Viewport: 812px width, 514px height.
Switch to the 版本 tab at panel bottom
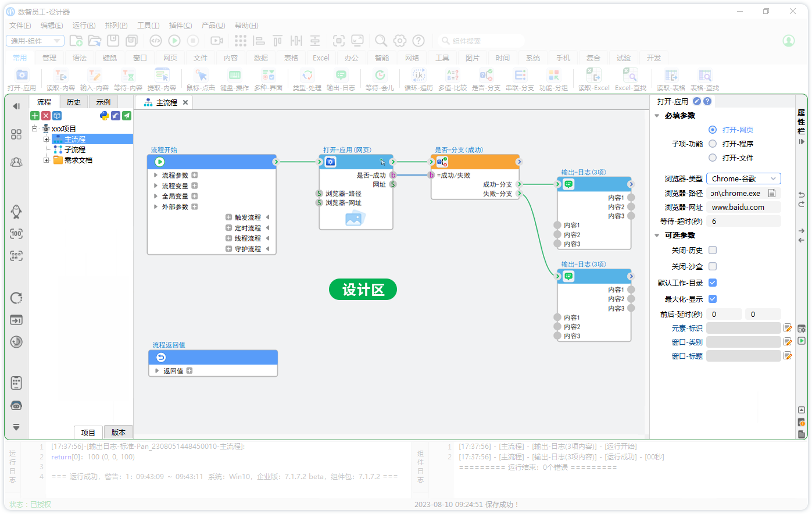point(119,432)
